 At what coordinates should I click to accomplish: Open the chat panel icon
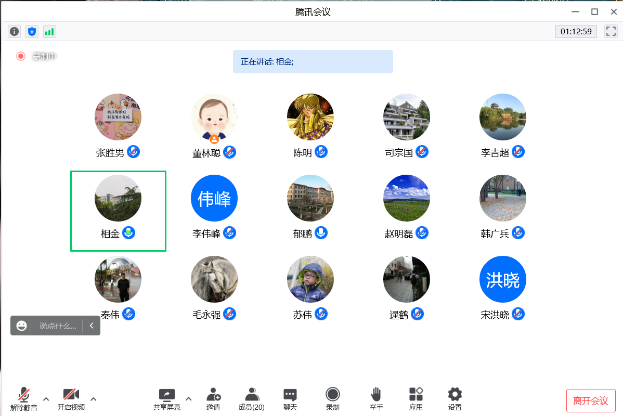290,395
